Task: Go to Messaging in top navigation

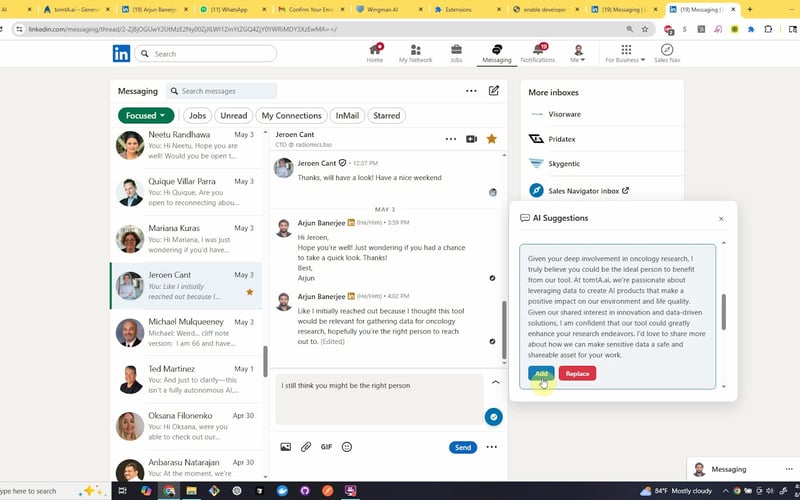Action: [x=497, y=53]
